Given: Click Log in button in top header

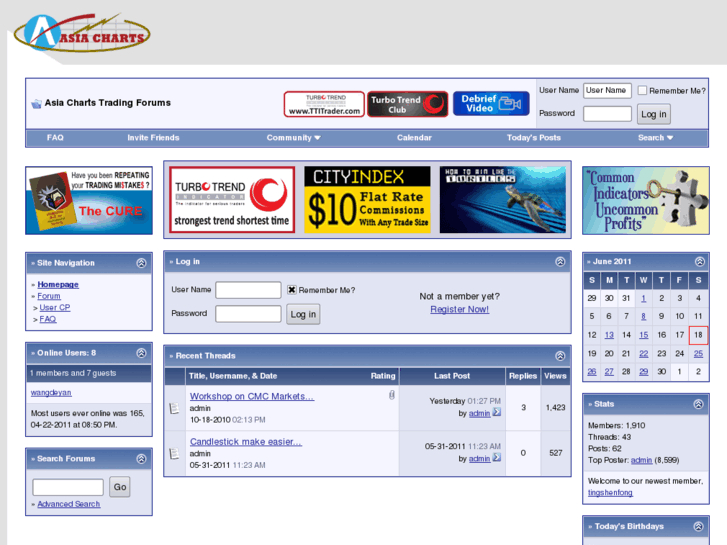Looking at the screenshot, I should pyautogui.click(x=654, y=114).
